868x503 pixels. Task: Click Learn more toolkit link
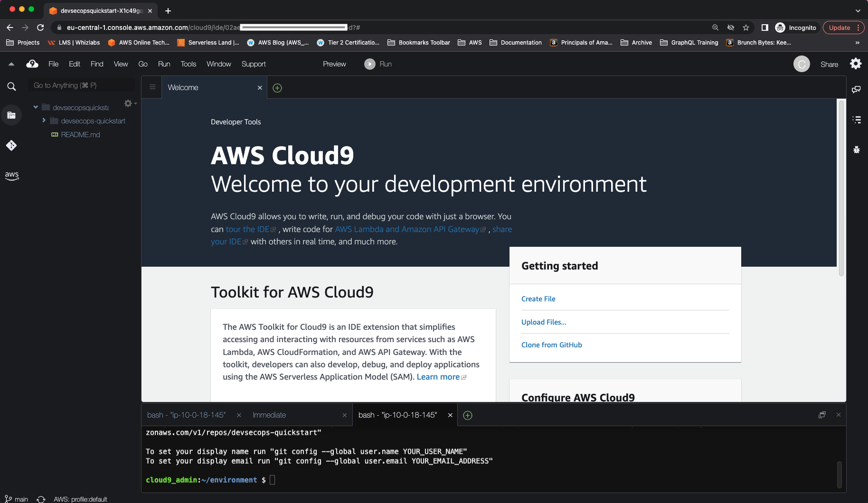(441, 377)
